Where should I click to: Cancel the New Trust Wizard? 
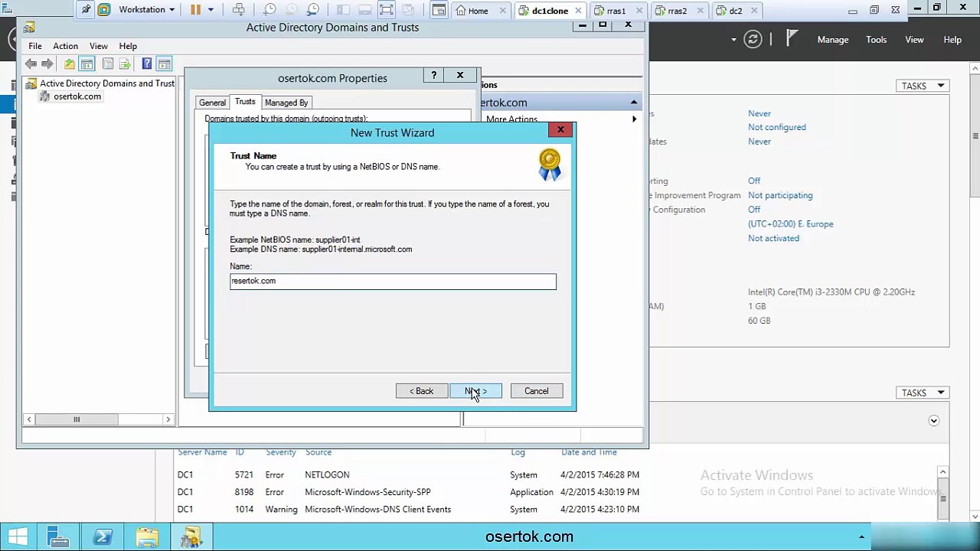click(x=536, y=391)
